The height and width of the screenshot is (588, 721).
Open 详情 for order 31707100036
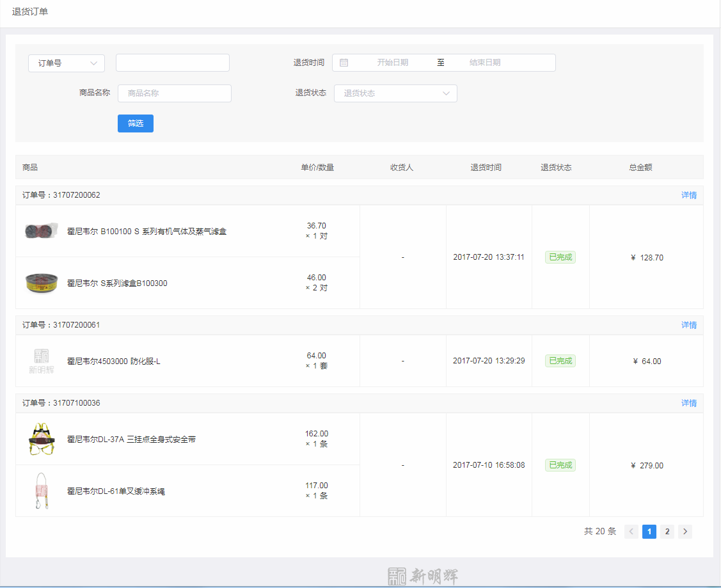689,403
